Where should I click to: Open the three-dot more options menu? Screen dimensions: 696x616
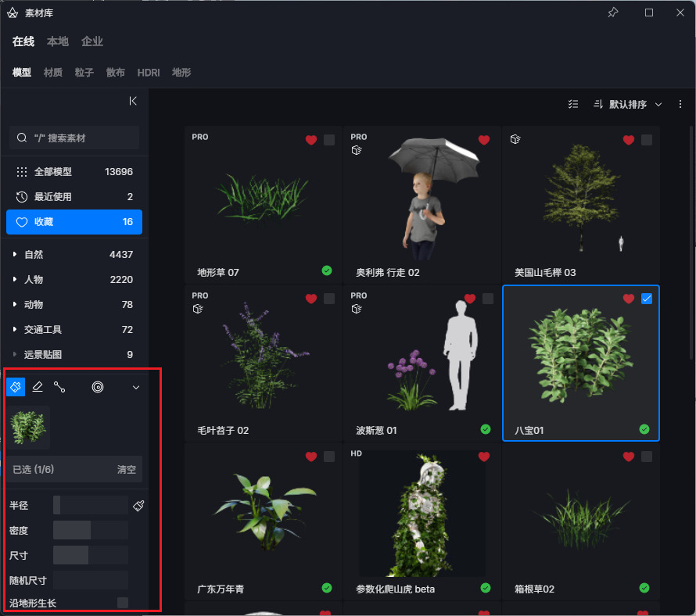point(680,104)
